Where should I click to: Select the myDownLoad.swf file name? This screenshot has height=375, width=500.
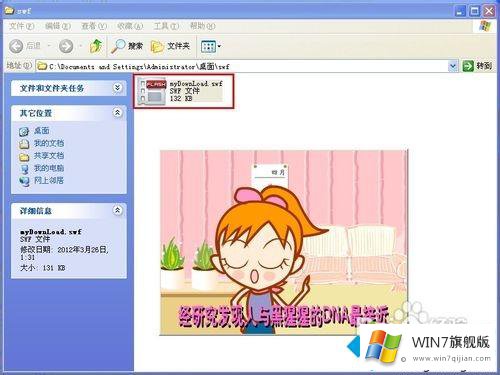[196, 83]
